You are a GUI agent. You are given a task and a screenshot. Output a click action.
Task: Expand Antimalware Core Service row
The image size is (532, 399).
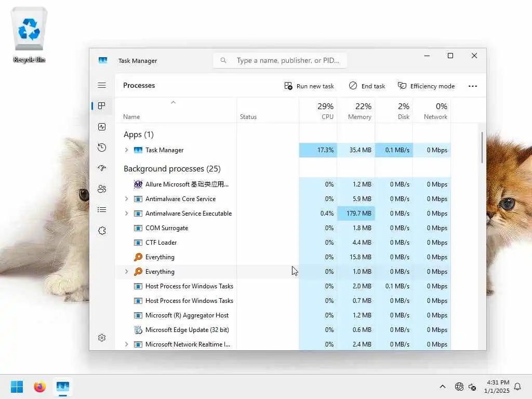(x=126, y=199)
